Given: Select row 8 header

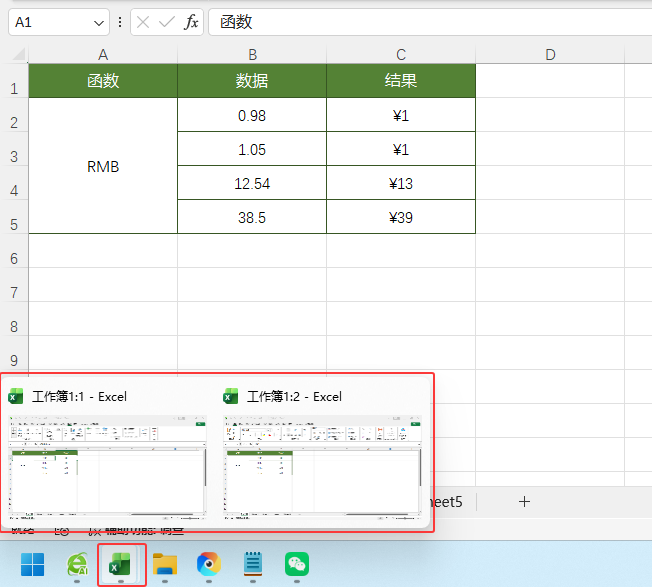Looking at the screenshot, I should pos(14,319).
